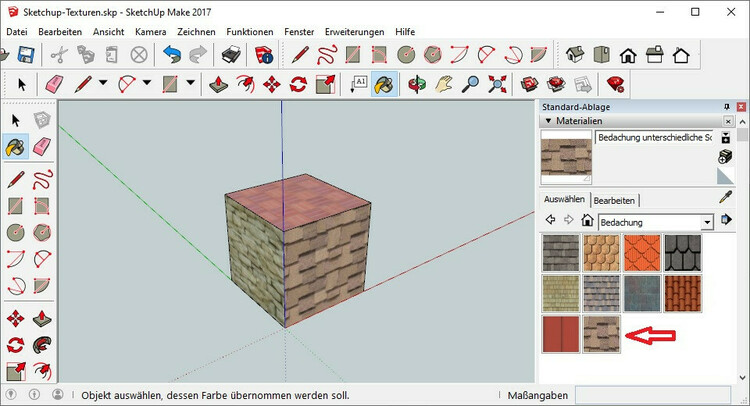Open the Kamera menu
Screen dimensions: 750x406
150,32
